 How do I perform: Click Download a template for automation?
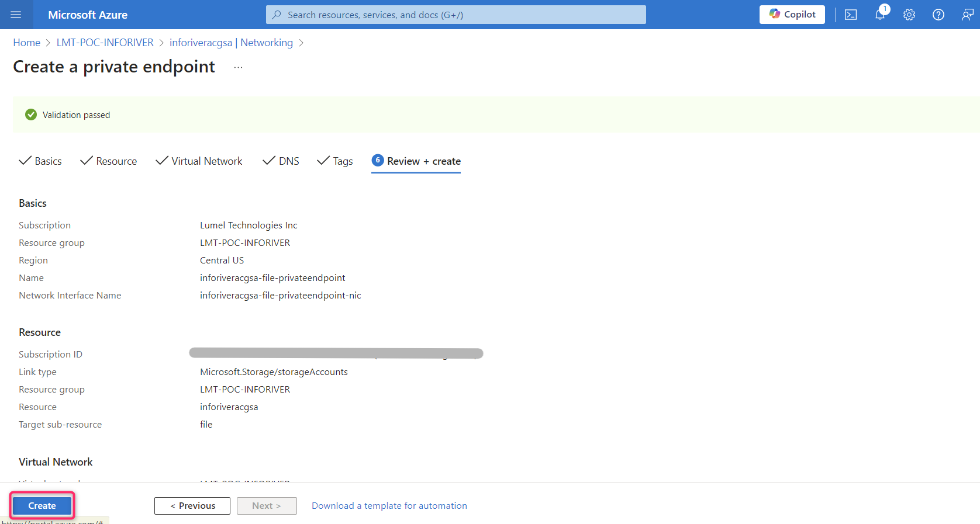(x=389, y=506)
